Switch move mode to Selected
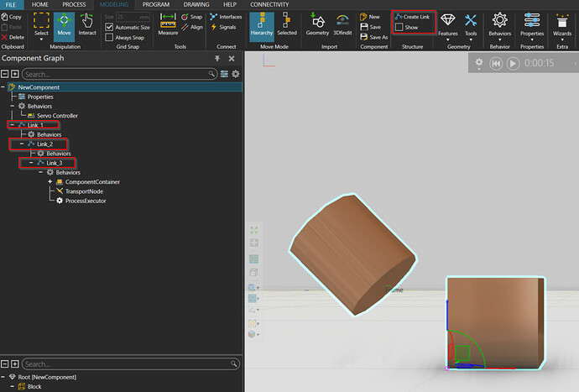Viewport: 579px width, 392px height. 287,25
